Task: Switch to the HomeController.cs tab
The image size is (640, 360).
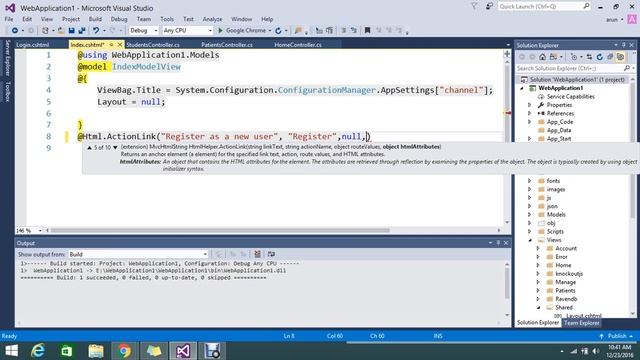Action: (298, 45)
